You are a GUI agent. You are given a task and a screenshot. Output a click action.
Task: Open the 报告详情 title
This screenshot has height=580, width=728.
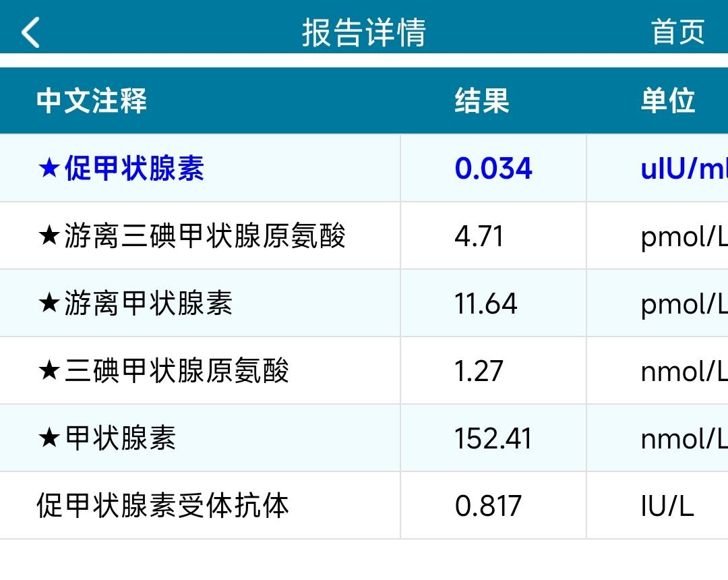tap(364, 32)
